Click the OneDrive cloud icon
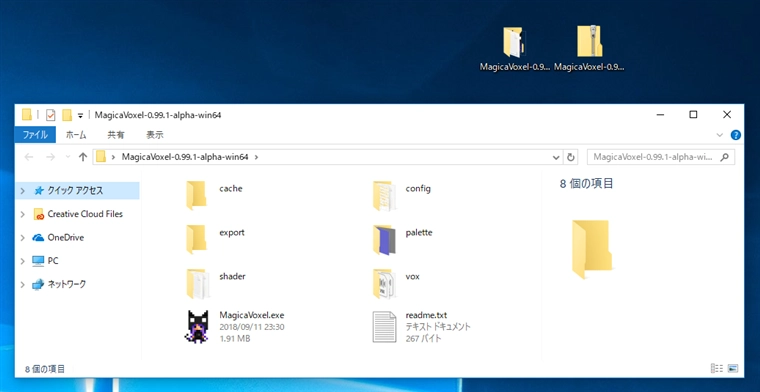 click(x=38, y=237)
